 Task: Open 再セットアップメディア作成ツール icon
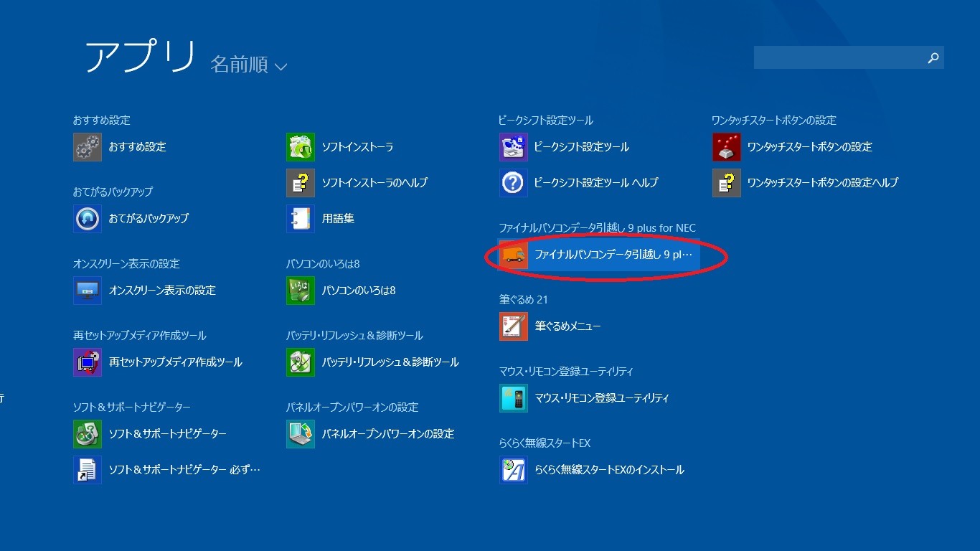pos(88,362)
